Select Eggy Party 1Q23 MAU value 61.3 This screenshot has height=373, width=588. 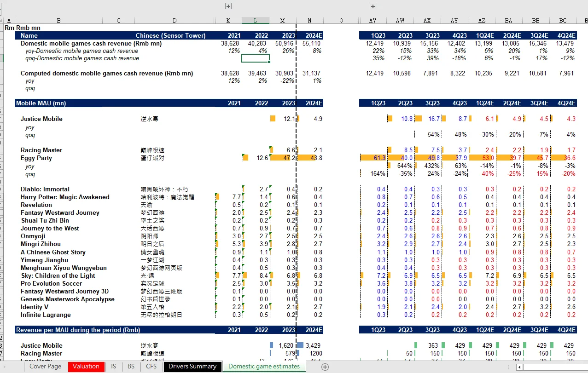point(380,158)
